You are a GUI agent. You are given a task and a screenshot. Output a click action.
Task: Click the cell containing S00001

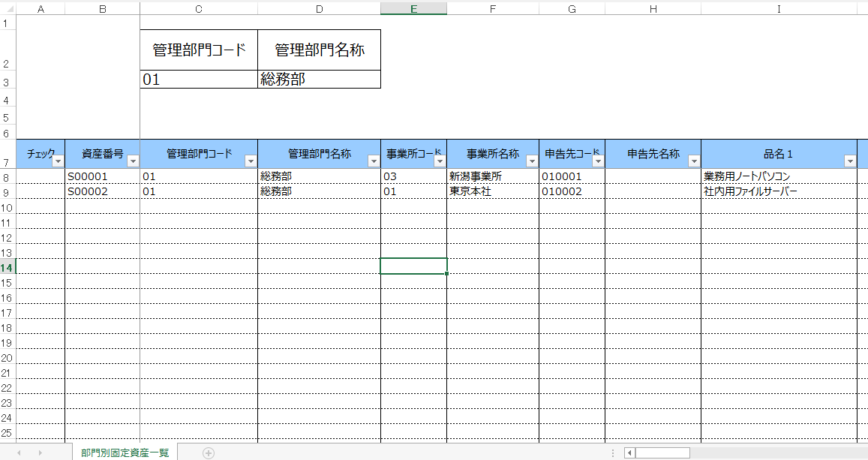102,177
